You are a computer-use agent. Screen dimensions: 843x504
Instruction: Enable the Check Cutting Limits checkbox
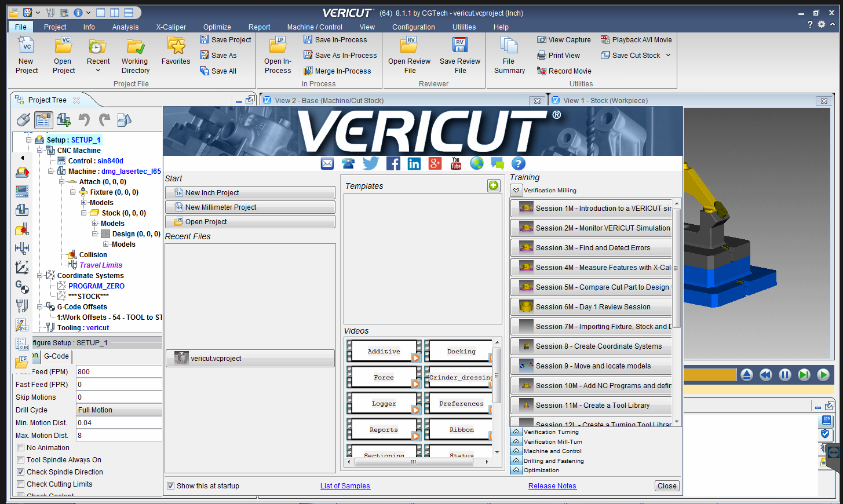(x=20, y=484)
